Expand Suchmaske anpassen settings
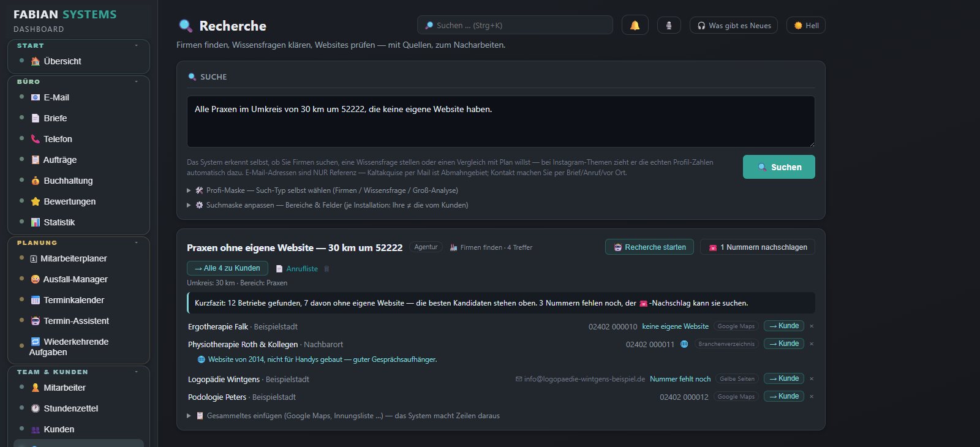980x447 pixels. tap(327, 205)
